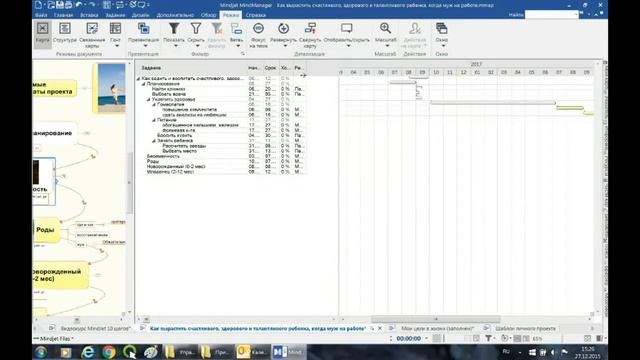Click the beach photo thumbnail on map

(111, 87)
